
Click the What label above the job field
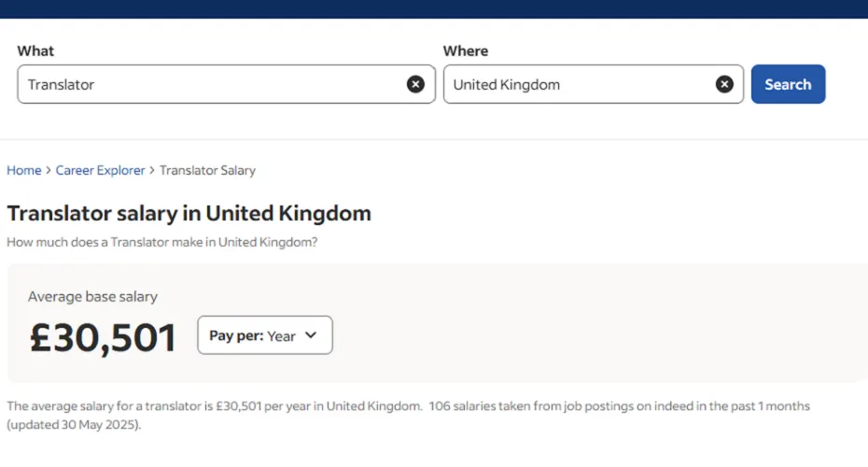tap(35, 50)
